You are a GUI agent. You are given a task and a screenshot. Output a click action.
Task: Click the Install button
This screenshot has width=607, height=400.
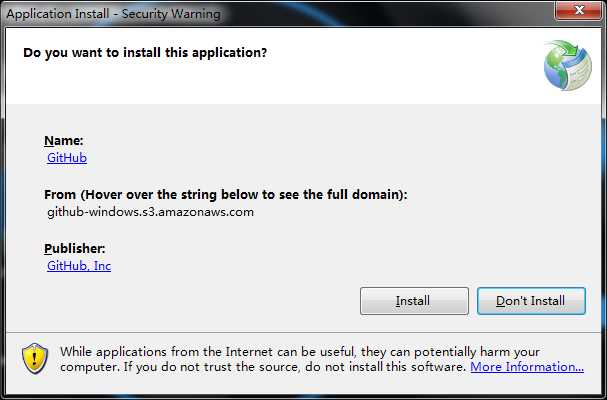point(414,301)
